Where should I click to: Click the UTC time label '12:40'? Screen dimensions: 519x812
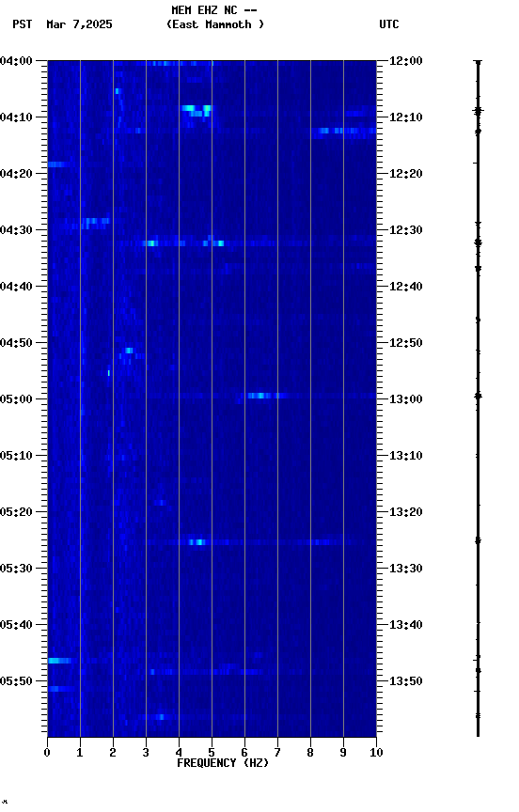[x=406, y=287]
